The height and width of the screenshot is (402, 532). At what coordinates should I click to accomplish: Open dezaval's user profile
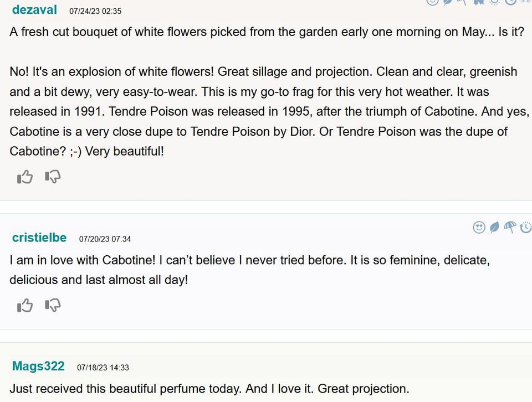(x=35, y=10)
